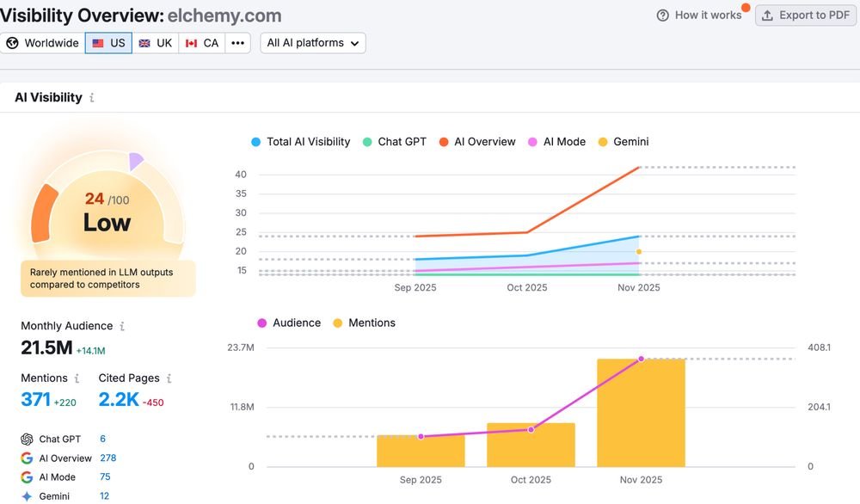
Task: Click the Gemini sparkle icon
Action: coord(27,496)
